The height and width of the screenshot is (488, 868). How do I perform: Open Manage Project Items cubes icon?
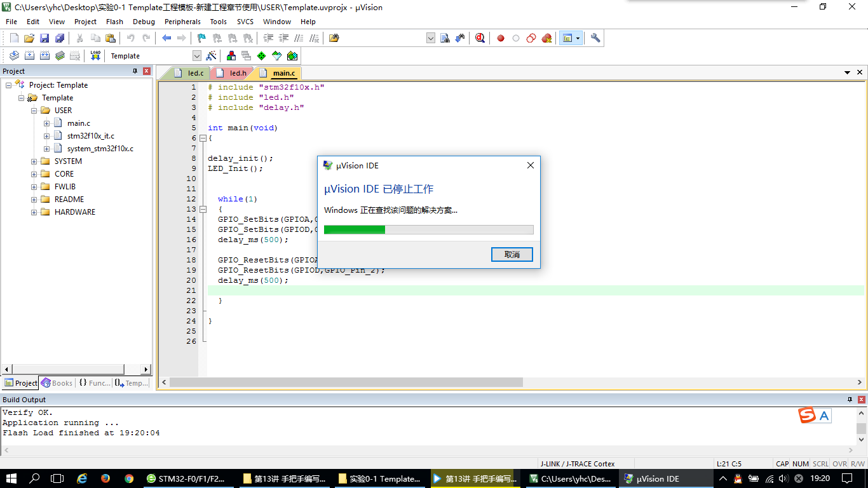coord(231,56)
